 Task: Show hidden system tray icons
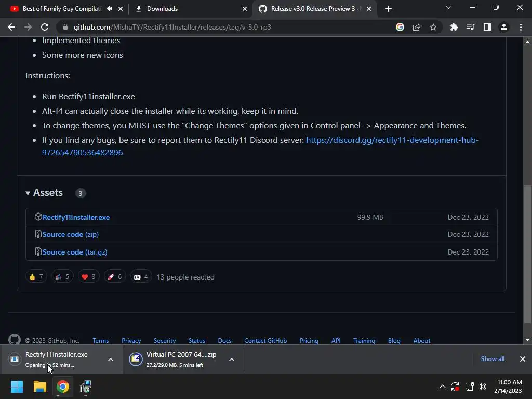click(443, 387)
